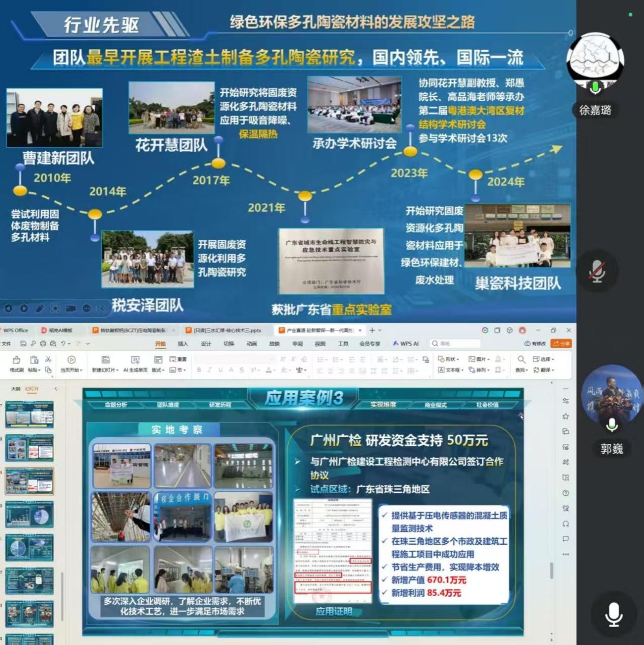The height and width of the screenshot is (645, 644).
Task: Start slideshow from the current slide
Action: pos(72,360)
